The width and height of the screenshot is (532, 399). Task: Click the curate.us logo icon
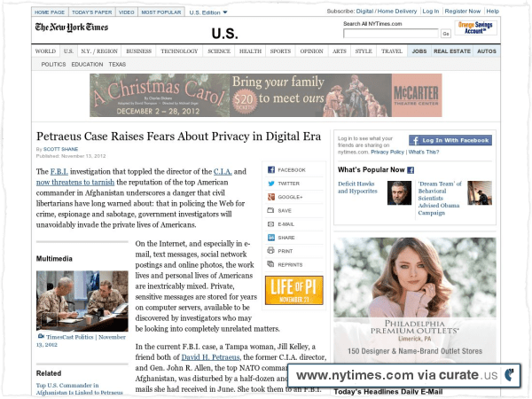click(509, 375)
